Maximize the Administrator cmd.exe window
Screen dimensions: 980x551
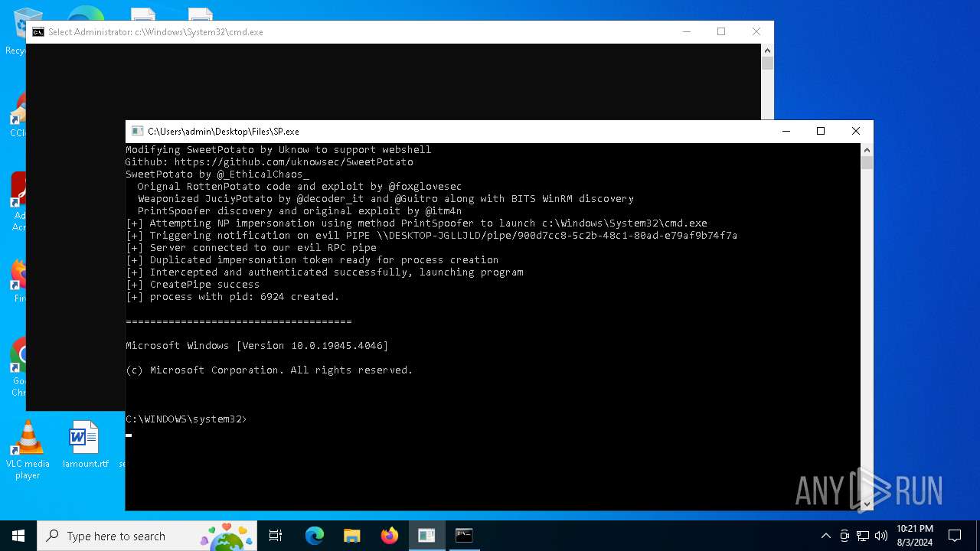pyautogui.click(x=721, y=32)
